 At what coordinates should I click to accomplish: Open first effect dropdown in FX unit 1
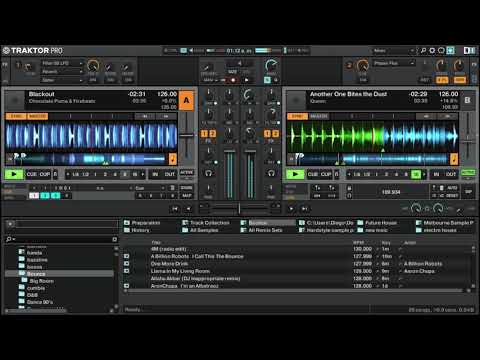click(62, 63)
